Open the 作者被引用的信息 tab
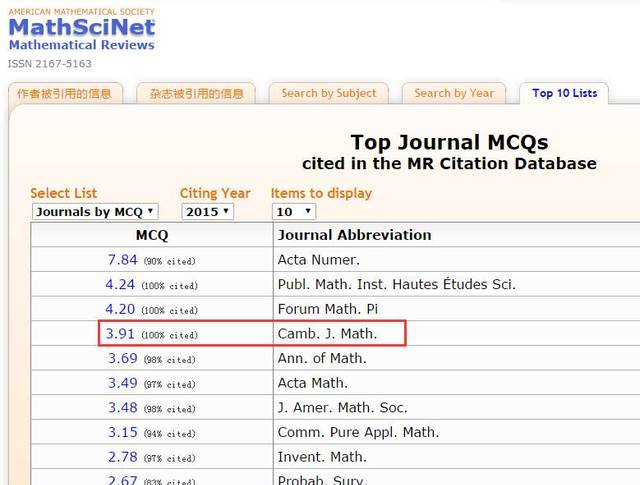 (x=64, y=93)
